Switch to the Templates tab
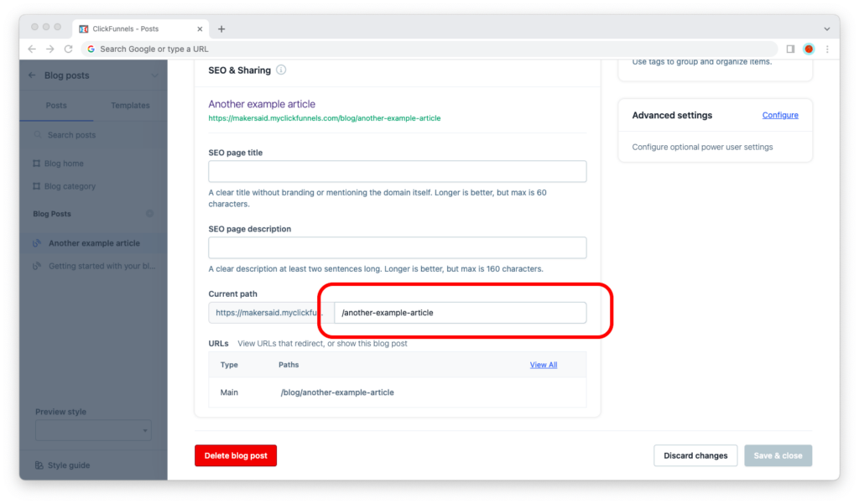The image size is (859, 504). pyautogui.click(x=130, y=105)
